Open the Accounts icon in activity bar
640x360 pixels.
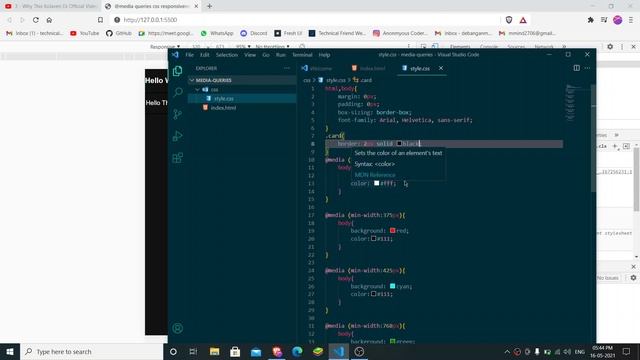178,328
